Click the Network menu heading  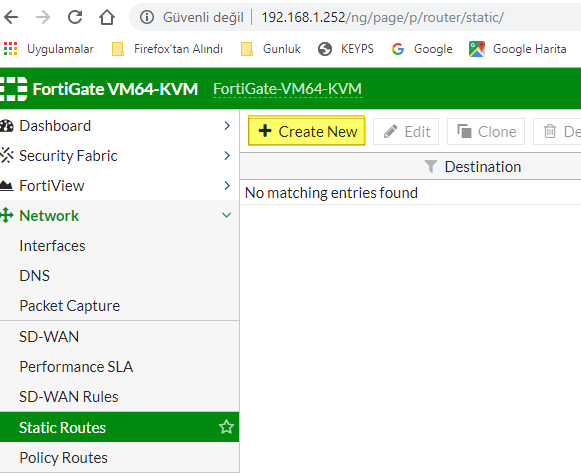coord(49,216)
